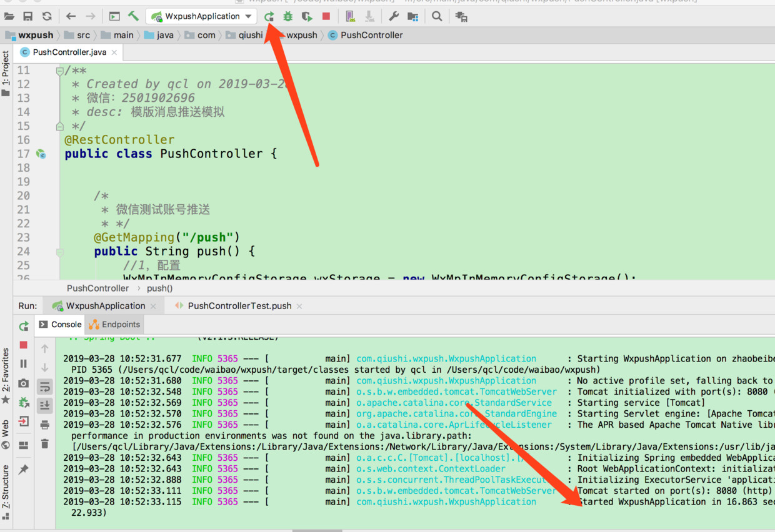Image resolution: width=775 pixels, height=532 pixels.
Task: Open the Endpoints tab
Action: [115, 324]
